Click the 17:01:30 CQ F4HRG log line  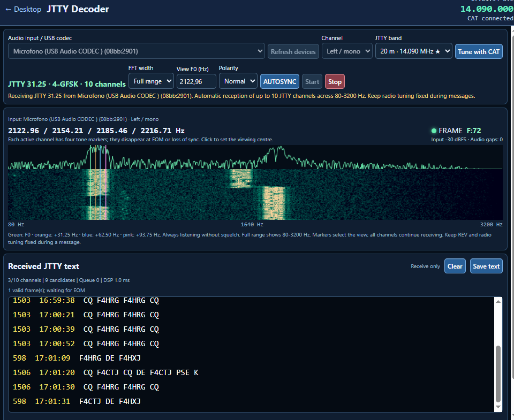86,387
